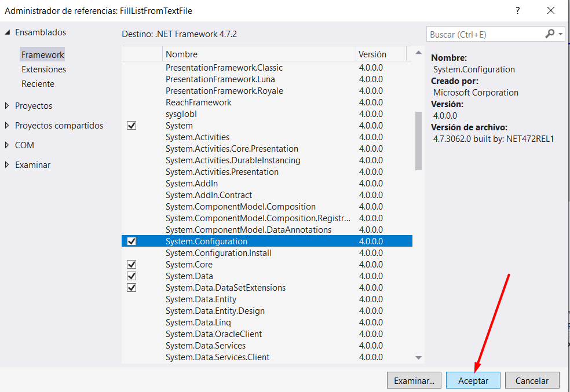Toggle the System.Data.DataSetExtensions checkbox
The width and height of the screenshot is (570, 392).
(x=131, y=288)
